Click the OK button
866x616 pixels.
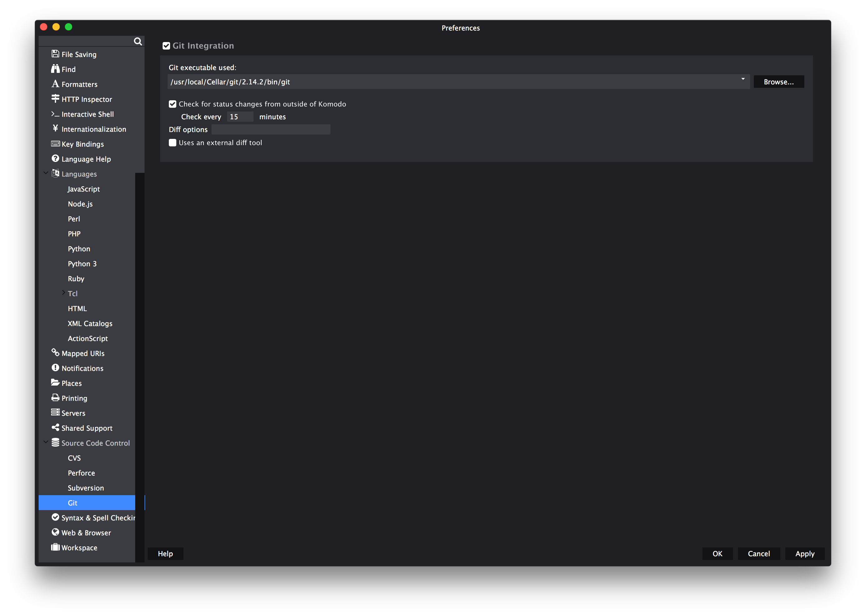(x=717, y=553)
